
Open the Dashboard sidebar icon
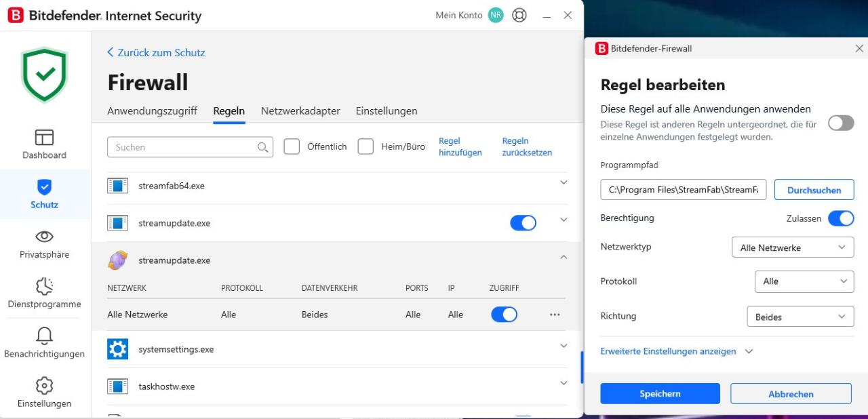[44, 138]
